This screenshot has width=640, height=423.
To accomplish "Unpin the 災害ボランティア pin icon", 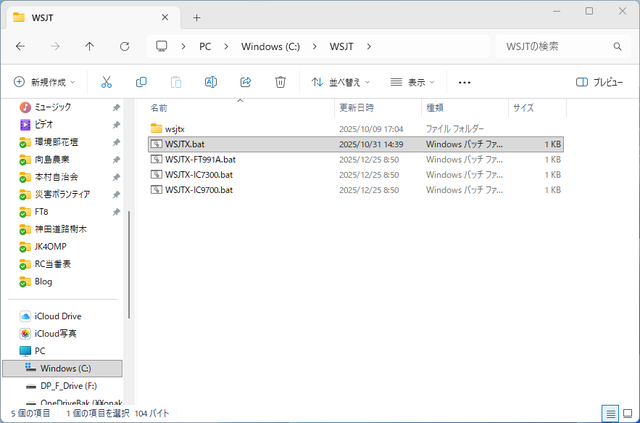I will [x=116, y=194].
